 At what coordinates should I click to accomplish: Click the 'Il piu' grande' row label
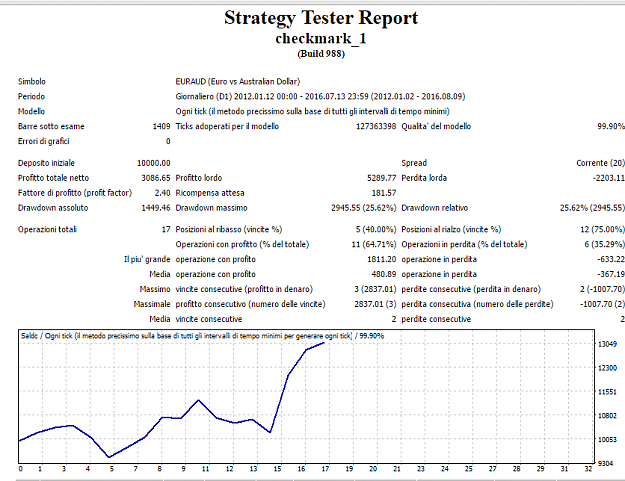tap(147, 259)
